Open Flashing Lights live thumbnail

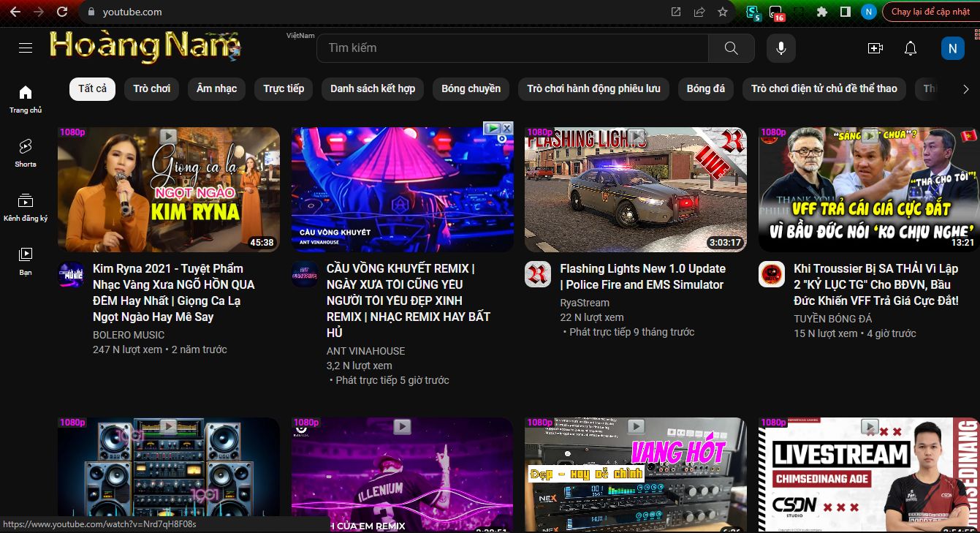(636, 190)
